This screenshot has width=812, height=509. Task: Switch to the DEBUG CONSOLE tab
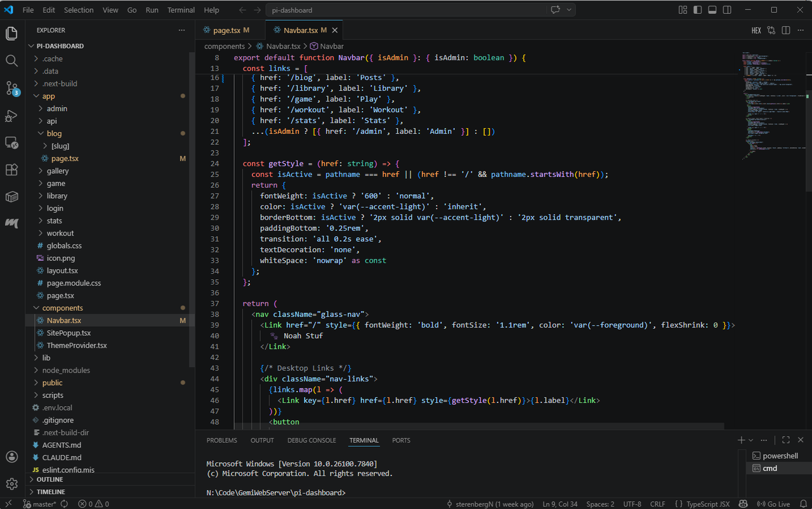(311, 440)
